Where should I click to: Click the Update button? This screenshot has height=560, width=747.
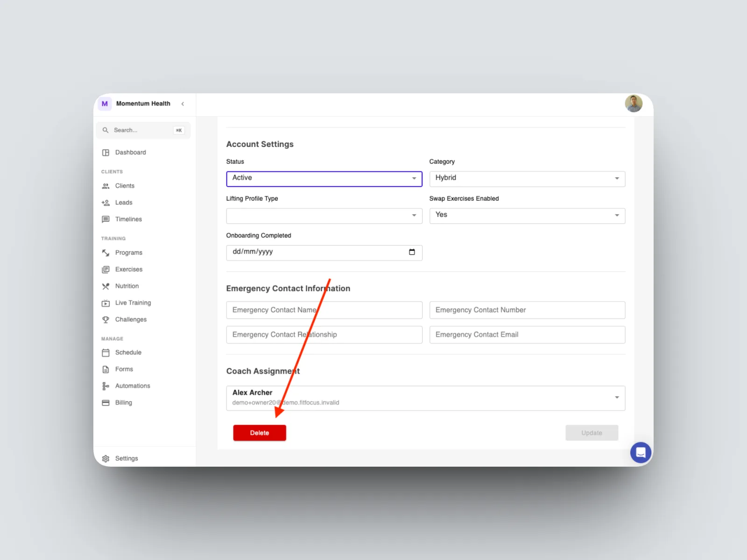[x=592, y=433]
